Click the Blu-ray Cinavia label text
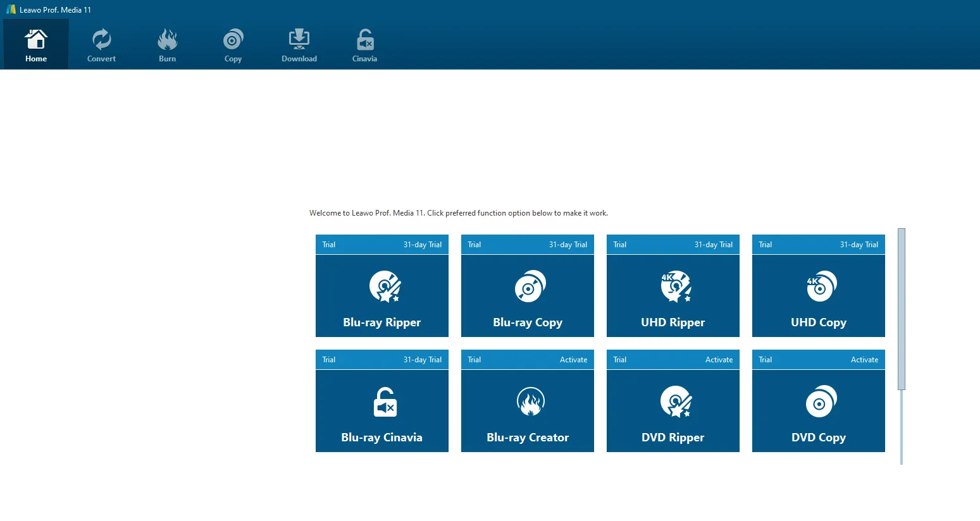The width and height of the screenshot is (980, 521). pyautogui.click(x=382, y=438)
